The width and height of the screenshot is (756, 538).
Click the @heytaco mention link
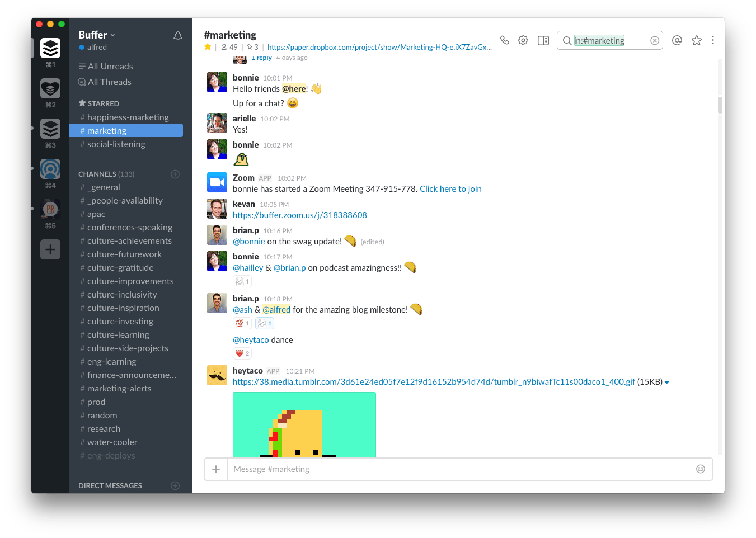pyautogui.click(x=251, y=340)
